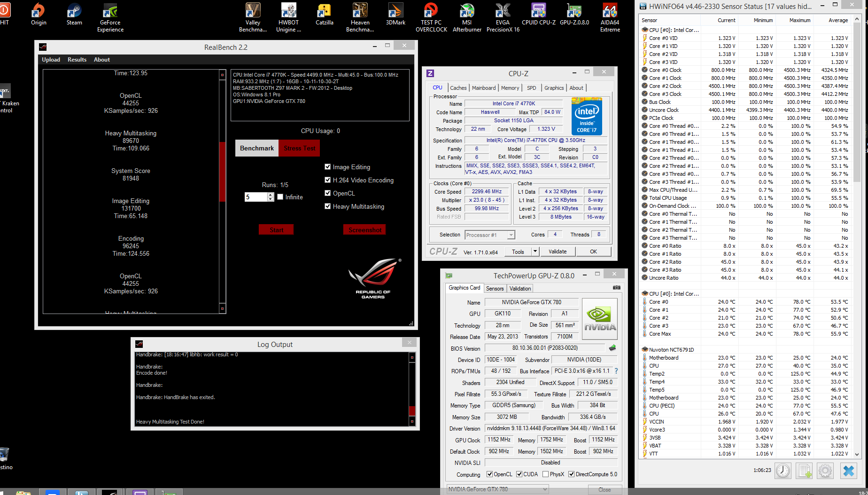
Task: Open the HWBOT Unigine desktop icon
Action: [288, 18]
